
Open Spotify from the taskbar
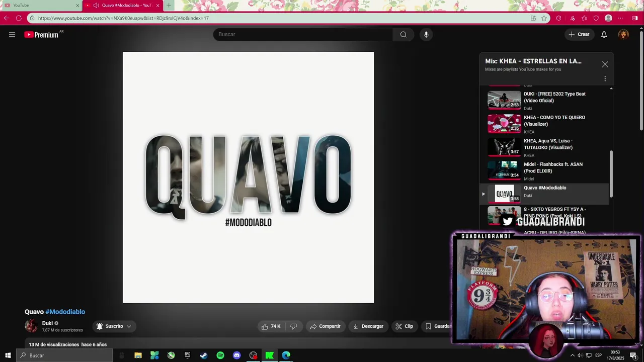click(x=220, y=355)
